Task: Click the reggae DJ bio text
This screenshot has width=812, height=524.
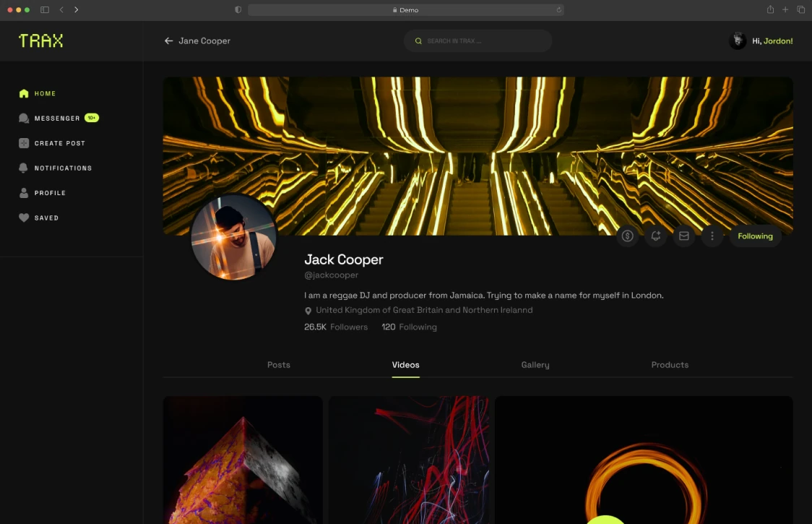Action: pos(484,296)
